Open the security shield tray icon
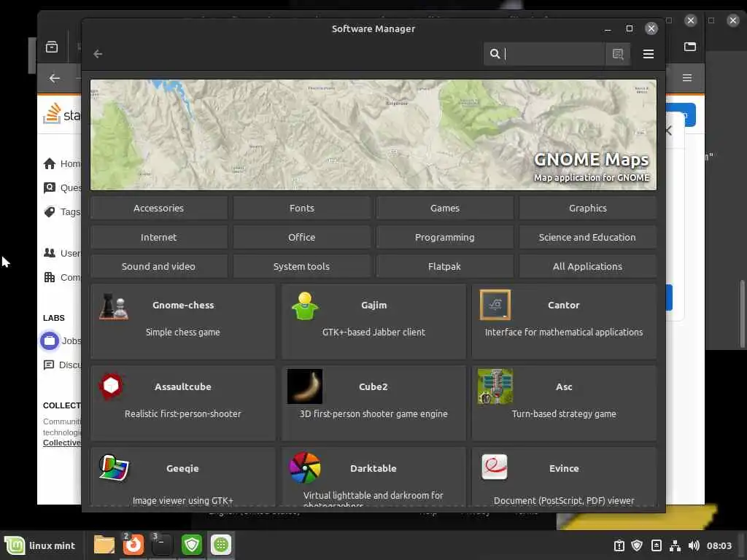747x560 pixels. (x=637, y=545)
